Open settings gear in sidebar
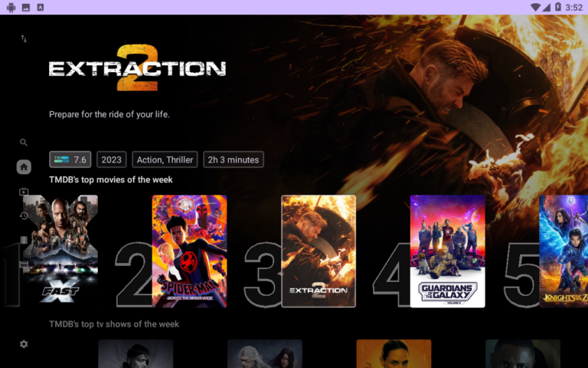The width and height of the screenshot is (588, 368). pyautogui.click(x=24, y=344)
